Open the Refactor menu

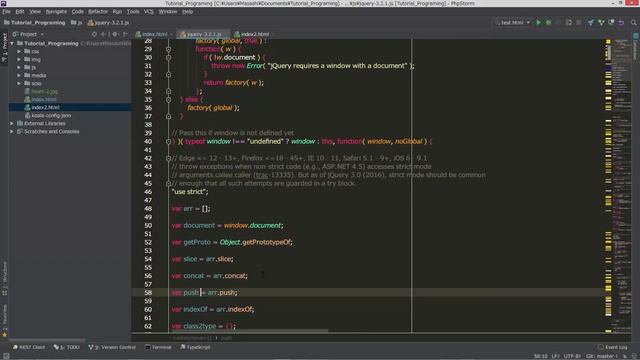tap(98, 11)
